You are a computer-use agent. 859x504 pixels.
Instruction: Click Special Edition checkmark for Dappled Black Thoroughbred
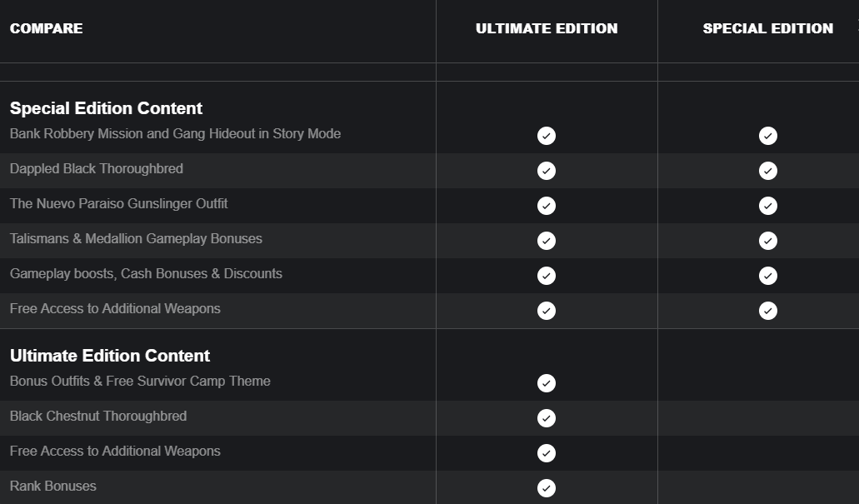coord(768,171)
